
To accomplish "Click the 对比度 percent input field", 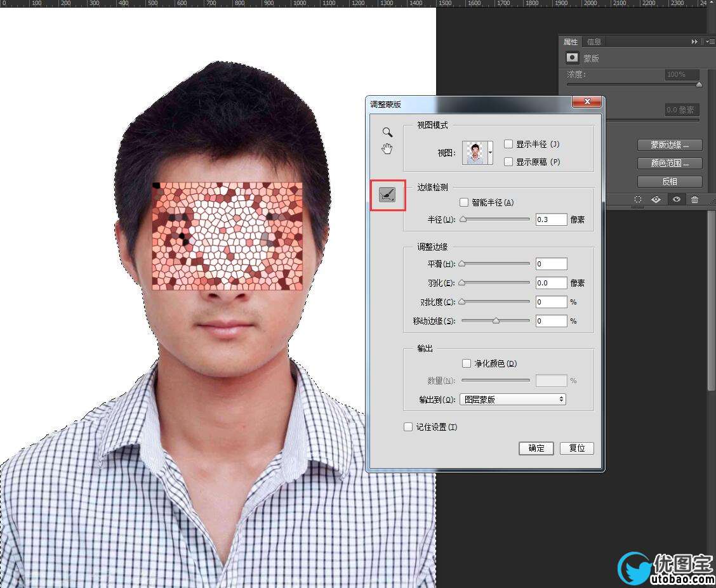I will (x=551, y=302).
